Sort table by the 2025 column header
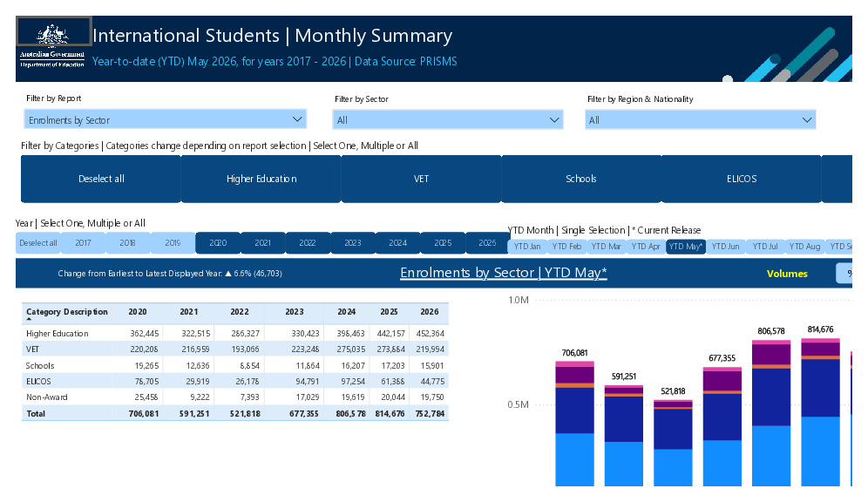The width and height of the screenshot is (868, 502). tap(390, 312)
